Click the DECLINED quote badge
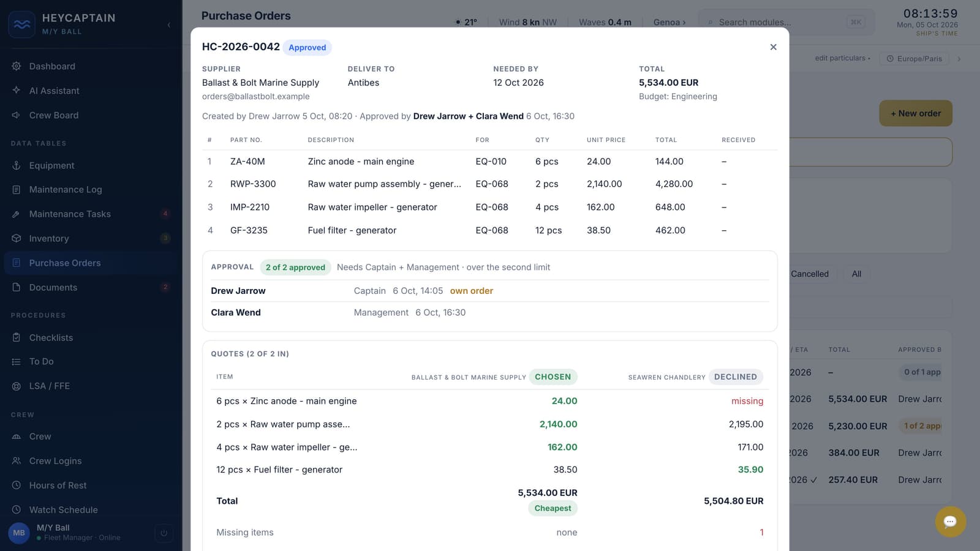The height and width of the screenshot is (551, 980). click(x=736, y=377)
